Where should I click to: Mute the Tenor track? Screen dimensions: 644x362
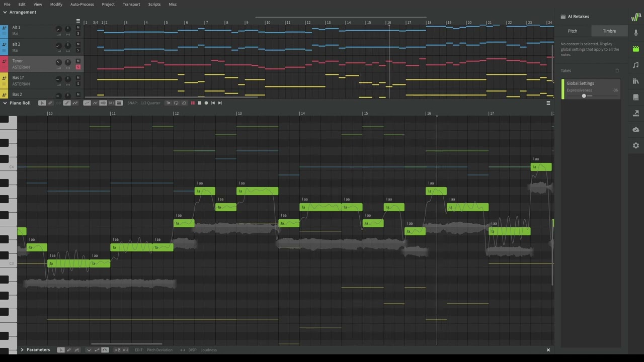pos(78,61)
